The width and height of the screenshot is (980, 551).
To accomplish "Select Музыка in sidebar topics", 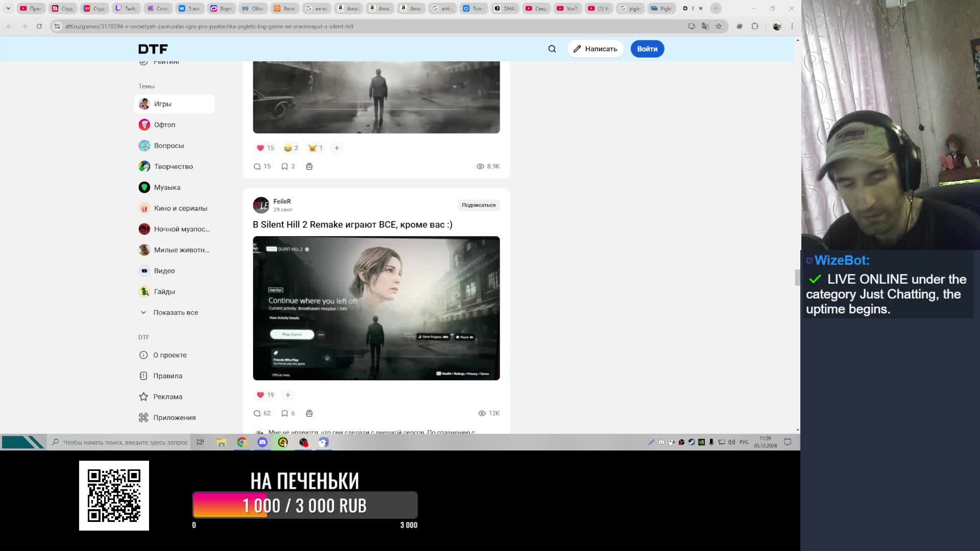I will point(167,187).
